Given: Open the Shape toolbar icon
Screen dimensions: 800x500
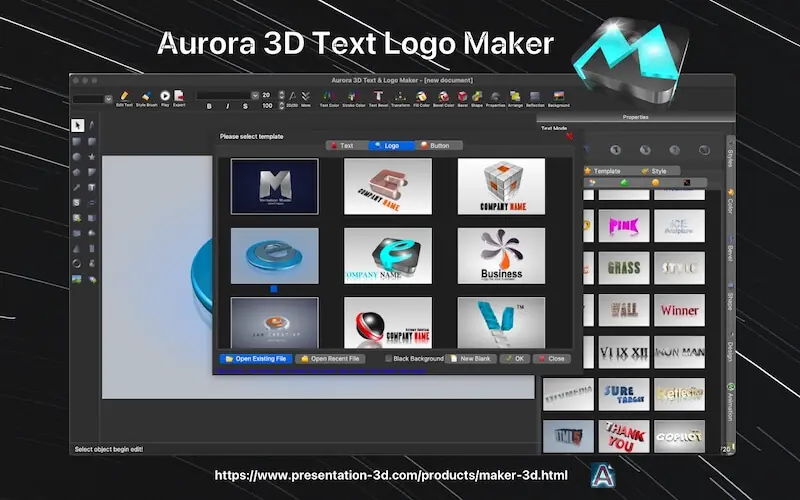Looking at the screenshot, I should point(477,98).
